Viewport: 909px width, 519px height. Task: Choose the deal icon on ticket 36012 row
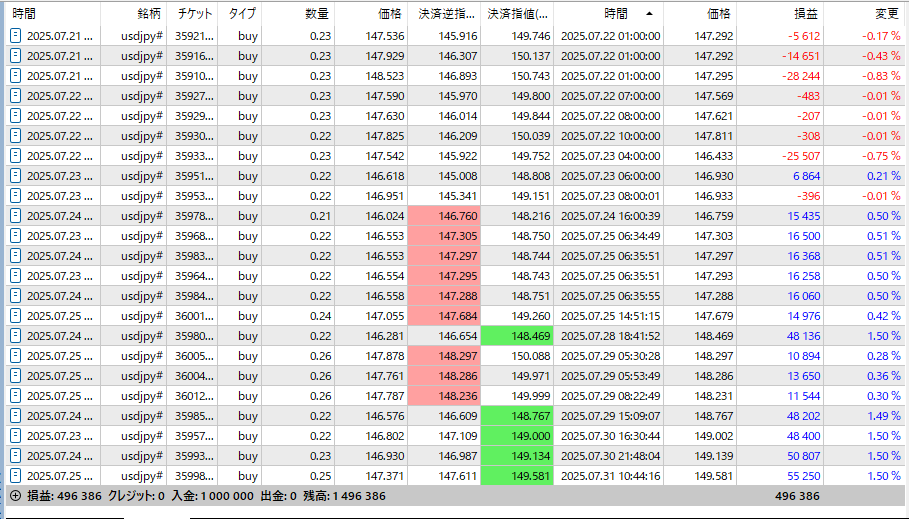click(x=16, y=396)
